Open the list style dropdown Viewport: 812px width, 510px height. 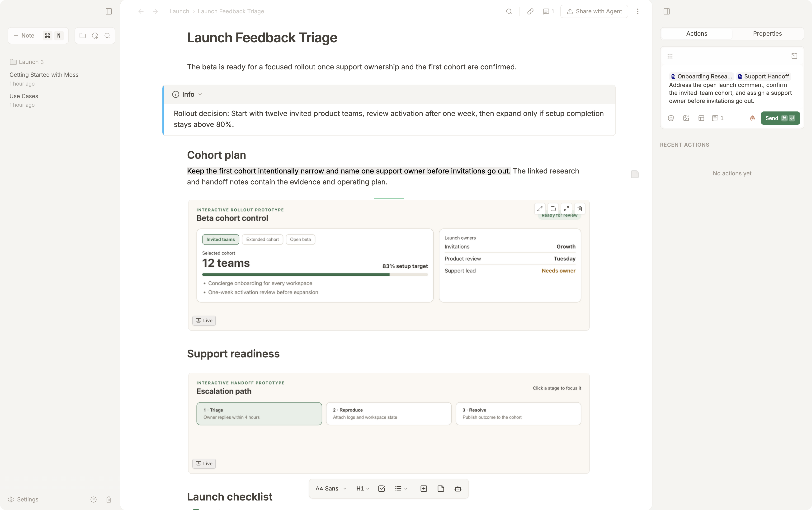(x=401, y=489)
